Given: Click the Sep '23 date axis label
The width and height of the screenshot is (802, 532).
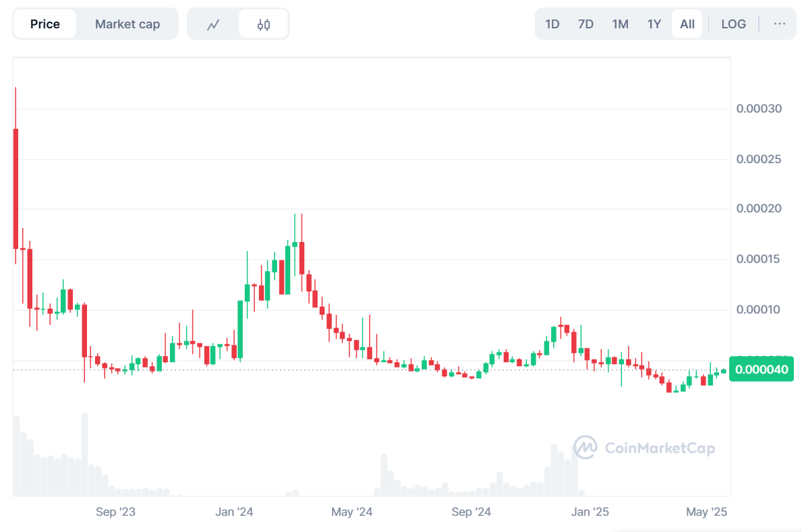Looking at the screenshot, I should click(115, 512).
